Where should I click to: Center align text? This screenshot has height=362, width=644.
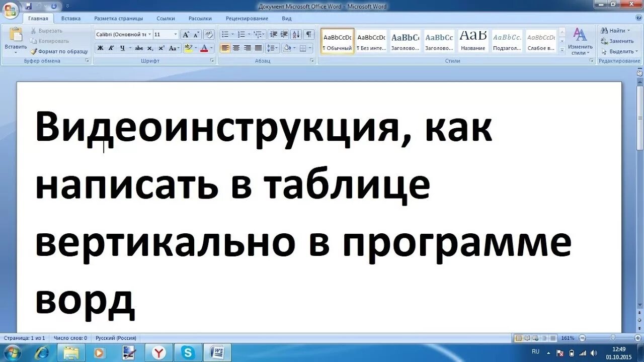tap(236, 48)
